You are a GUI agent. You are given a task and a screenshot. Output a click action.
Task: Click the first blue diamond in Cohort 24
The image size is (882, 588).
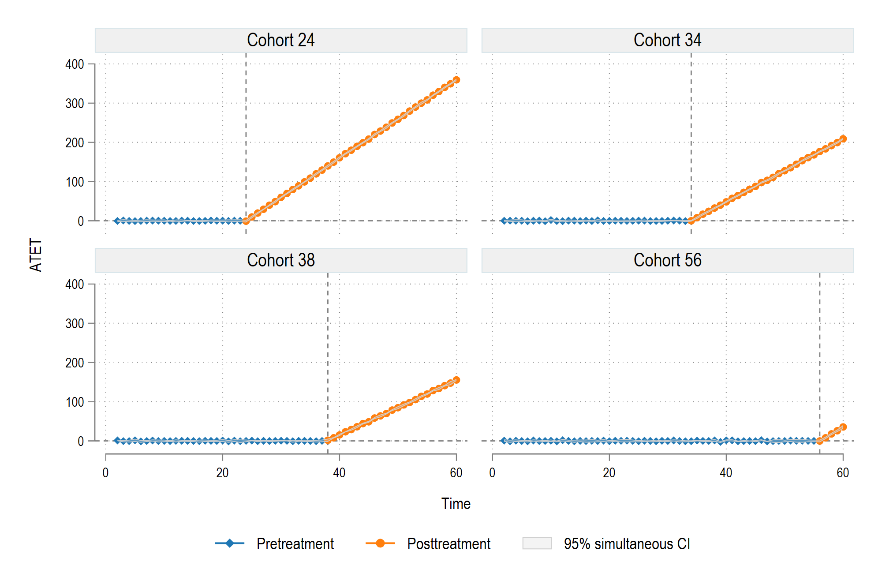pyautogui.click(x=117, y=221)
